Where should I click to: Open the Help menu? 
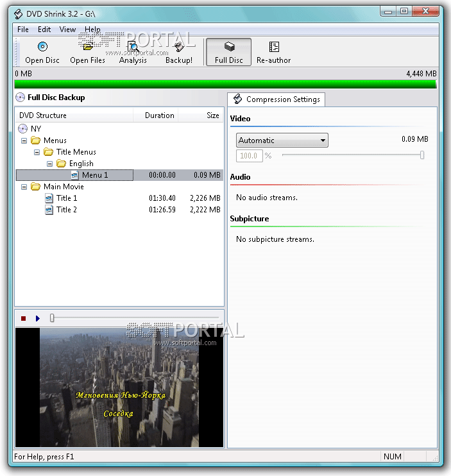92,30
